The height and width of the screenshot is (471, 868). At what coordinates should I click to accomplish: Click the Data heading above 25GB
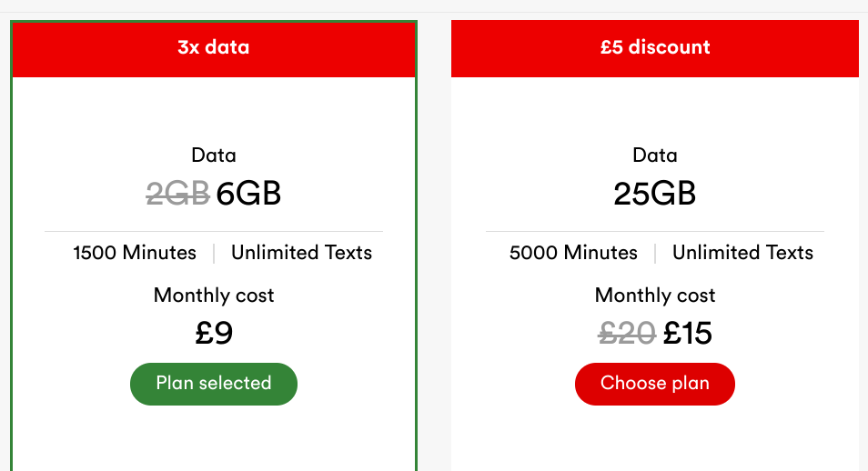coord(655,155)
